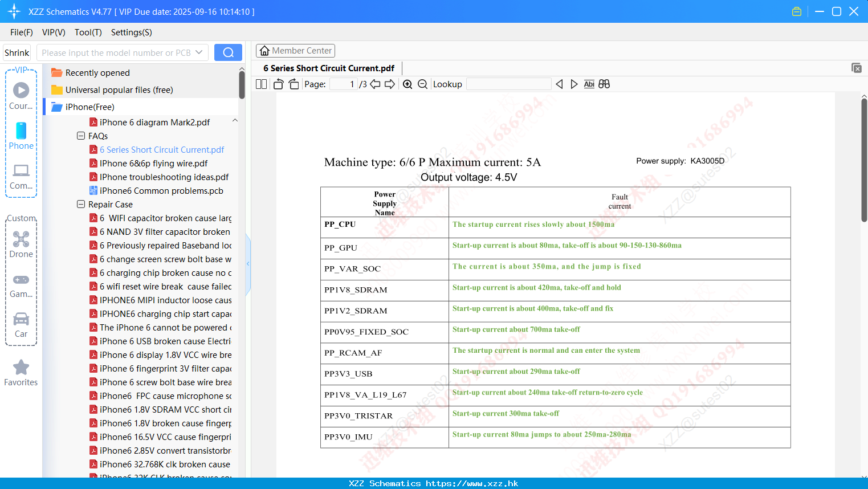The image size is (868, 489).
Task: Select the Drone category
Action: tap(21, 244)
